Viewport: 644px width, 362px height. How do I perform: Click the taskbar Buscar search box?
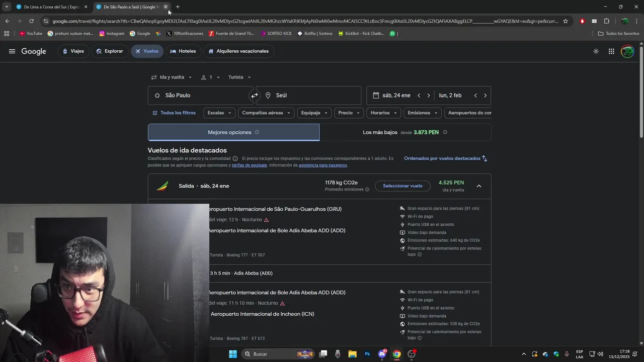278,354
